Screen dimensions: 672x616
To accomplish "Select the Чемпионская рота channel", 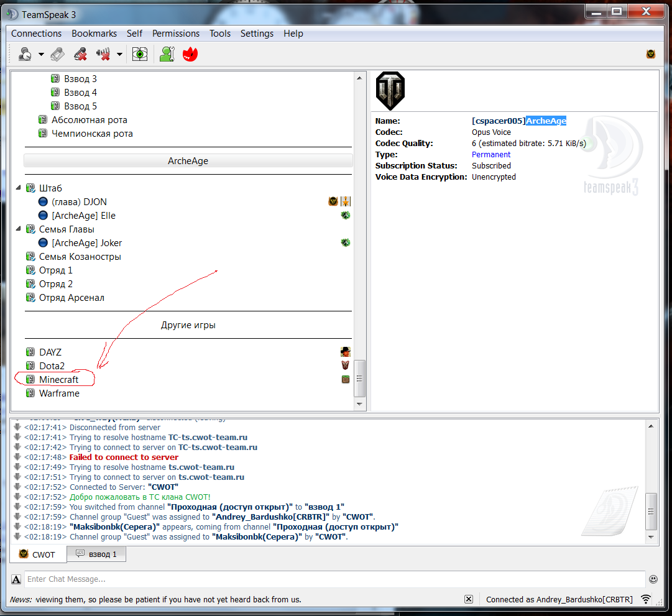I will [92, 134].
